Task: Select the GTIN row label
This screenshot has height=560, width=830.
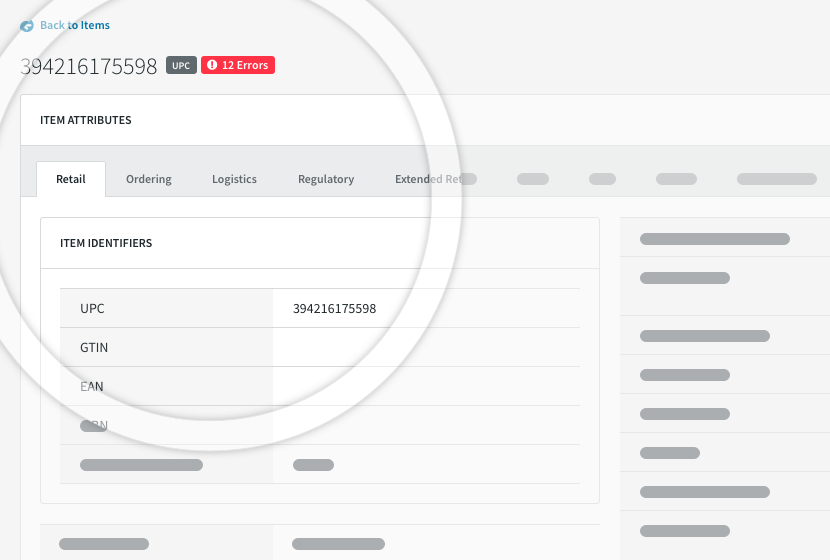Action: 94,348
